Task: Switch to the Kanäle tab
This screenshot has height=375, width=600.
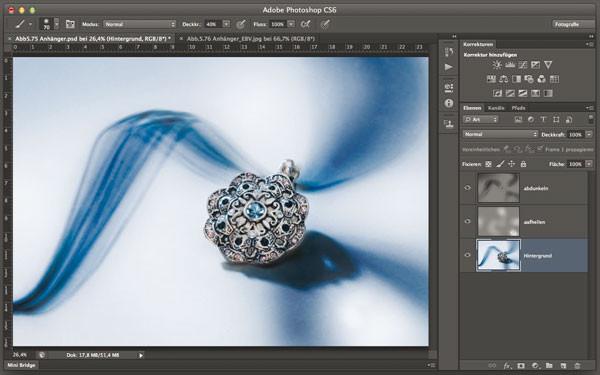Action: click(x=496, y=108)
